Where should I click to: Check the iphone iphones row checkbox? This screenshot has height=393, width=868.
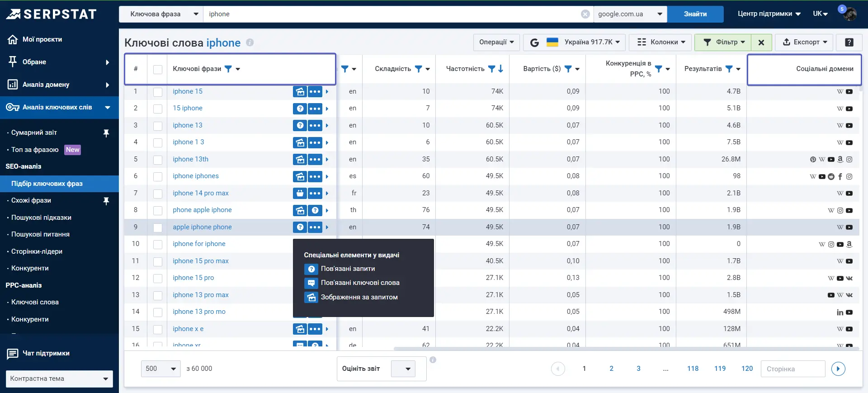click(x=158, y=176)
